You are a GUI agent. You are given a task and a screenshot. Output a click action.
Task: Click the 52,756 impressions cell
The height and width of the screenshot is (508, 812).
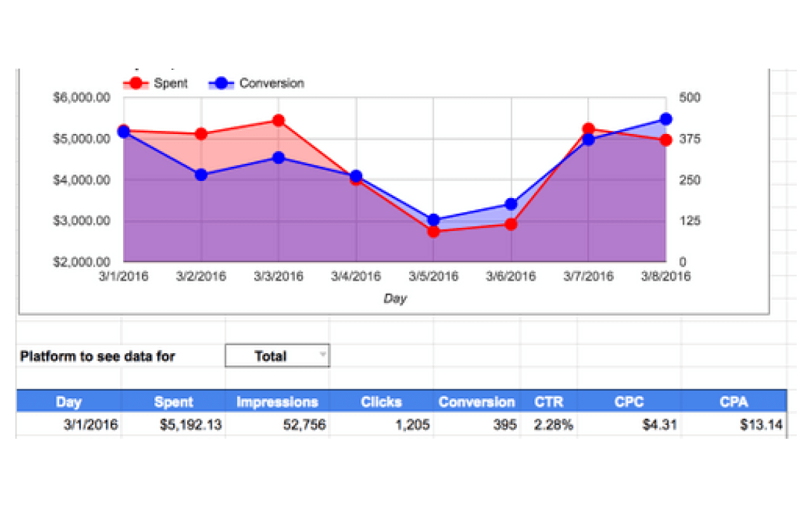(x=277, y=425)
